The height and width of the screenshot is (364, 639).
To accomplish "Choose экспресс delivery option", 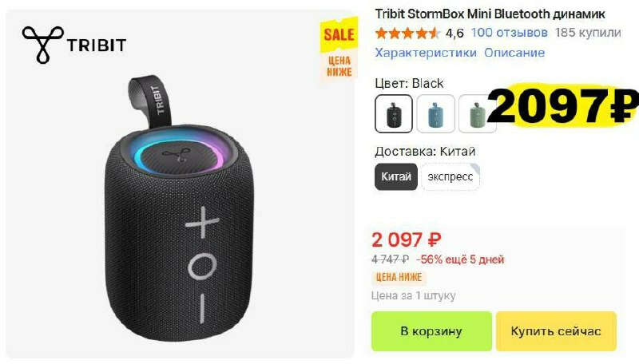I will tap(450, 176).
